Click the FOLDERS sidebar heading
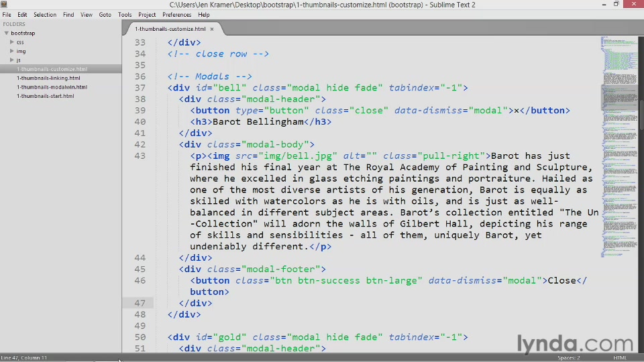 (14, 24)
